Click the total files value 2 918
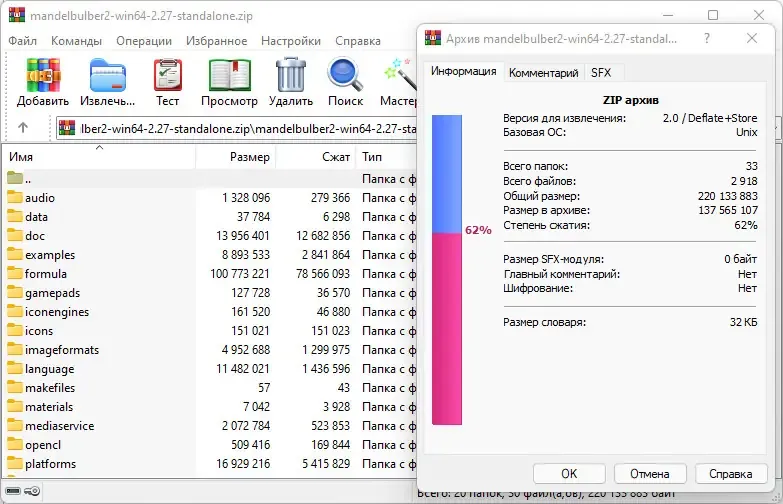783x504 pixels. [744, 181]
